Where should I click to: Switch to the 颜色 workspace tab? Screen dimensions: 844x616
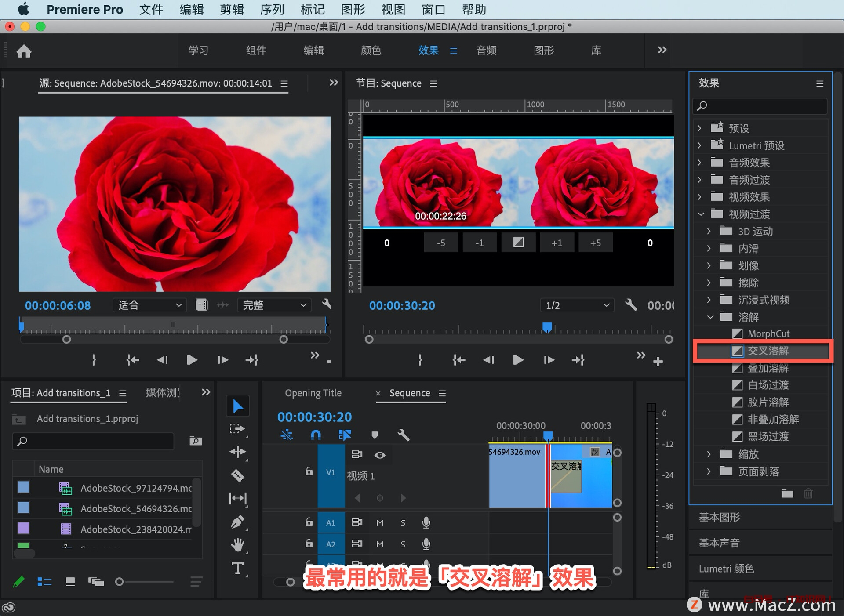pos(371,51)
